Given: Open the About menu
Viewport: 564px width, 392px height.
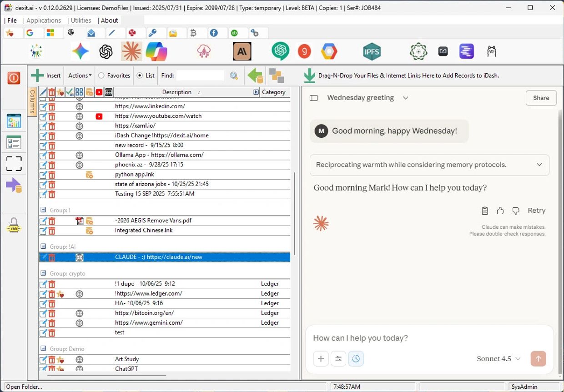Looking at the screenshot, I should [x=109, y=20].
